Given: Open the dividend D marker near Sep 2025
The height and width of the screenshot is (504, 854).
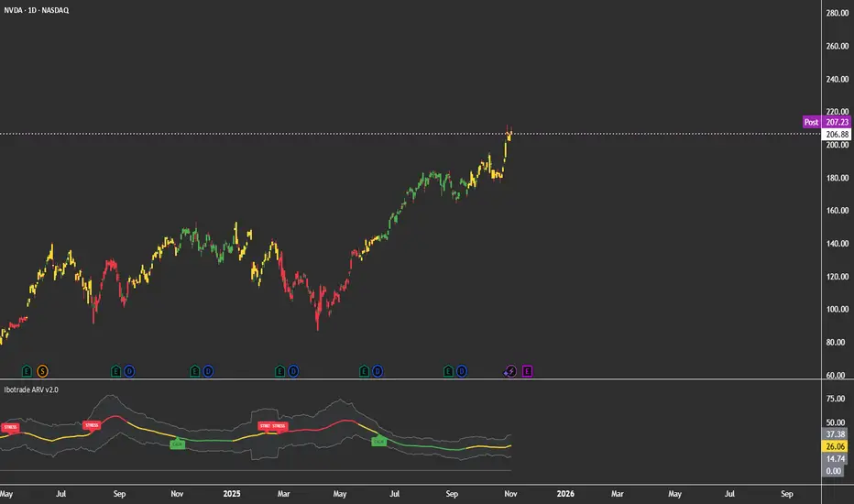Looking at the screenshot, I should click(x=461, y=372).
